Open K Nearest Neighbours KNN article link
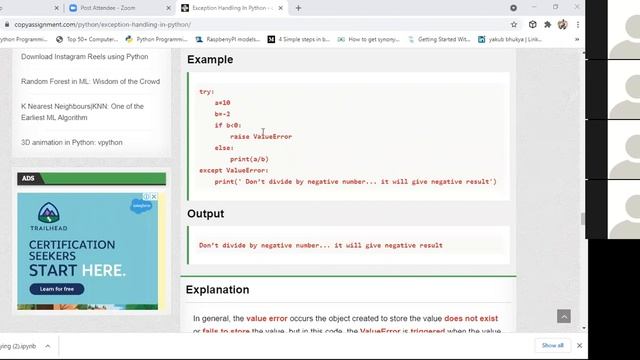 pos(82,112)
